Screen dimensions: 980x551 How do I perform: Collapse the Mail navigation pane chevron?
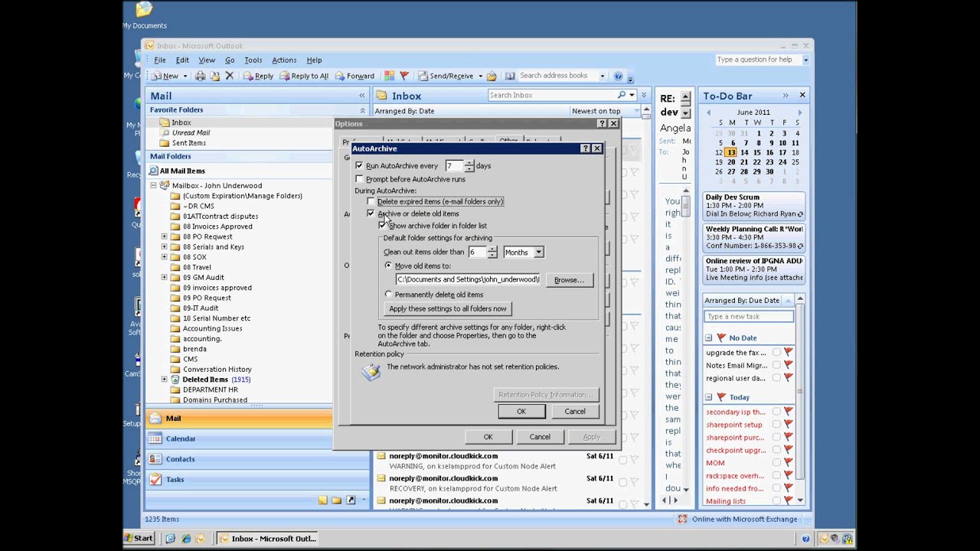click(x=361, y=96)
